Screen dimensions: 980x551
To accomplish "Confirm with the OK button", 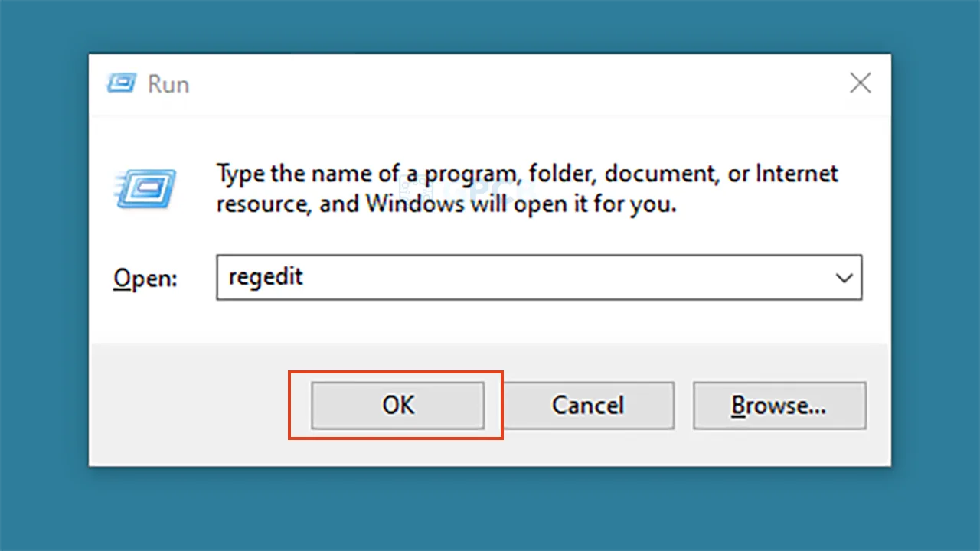I will click(397, 405).
